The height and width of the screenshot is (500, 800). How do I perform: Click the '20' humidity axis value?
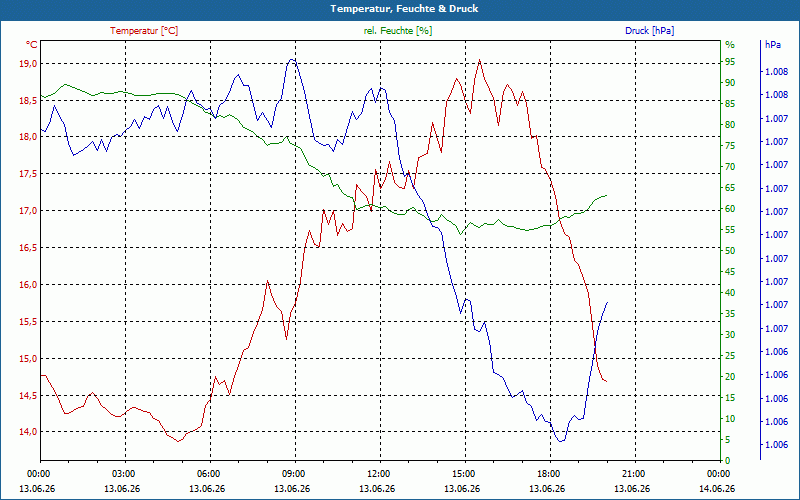(x=730, y=377)
